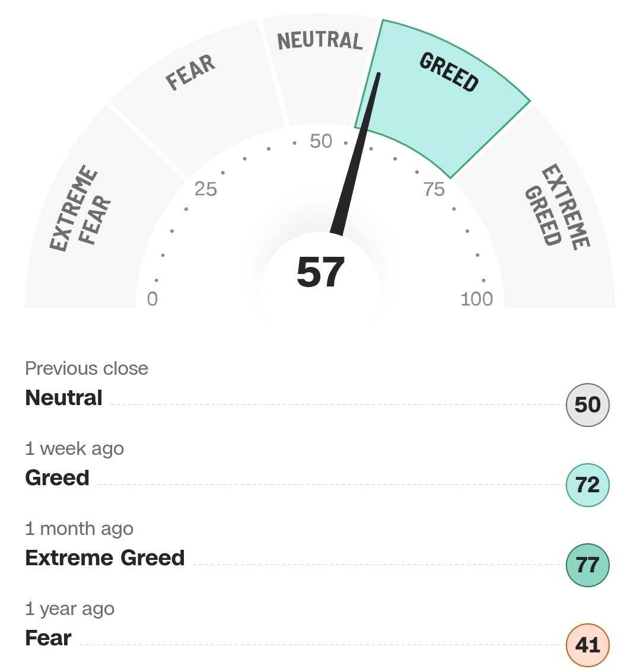Click the 1 week ago label
The height and width of the screenshot is (672, 640).
[x=75, y=449]
